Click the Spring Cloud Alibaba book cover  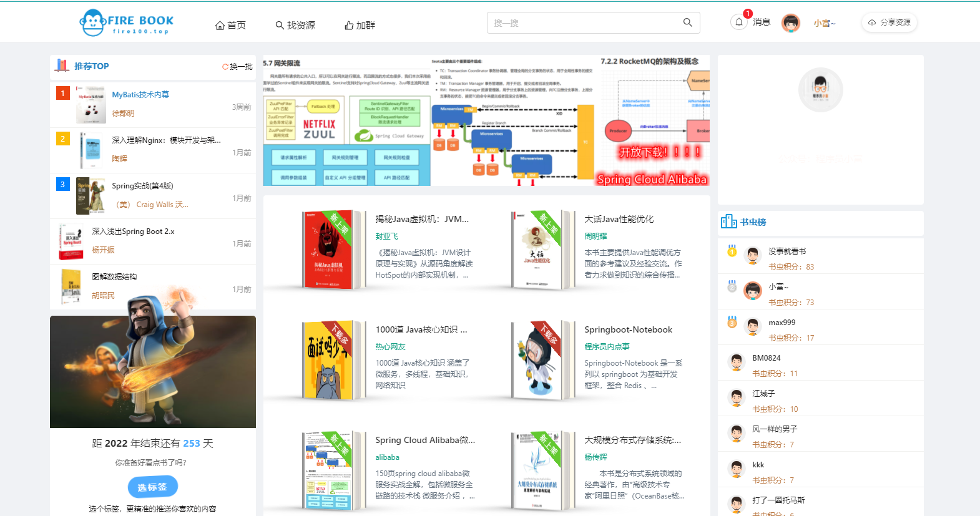pyautogui.click(x=334, y=470)
